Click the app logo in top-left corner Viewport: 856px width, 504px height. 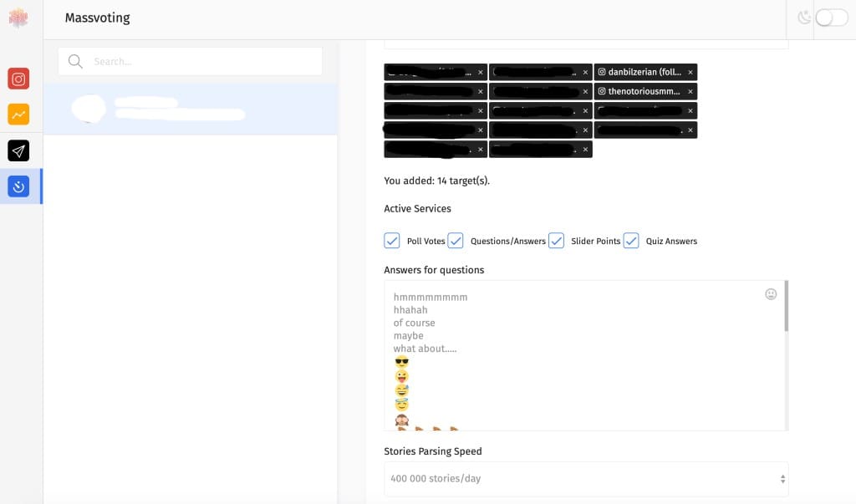click(x=18, y=18)
